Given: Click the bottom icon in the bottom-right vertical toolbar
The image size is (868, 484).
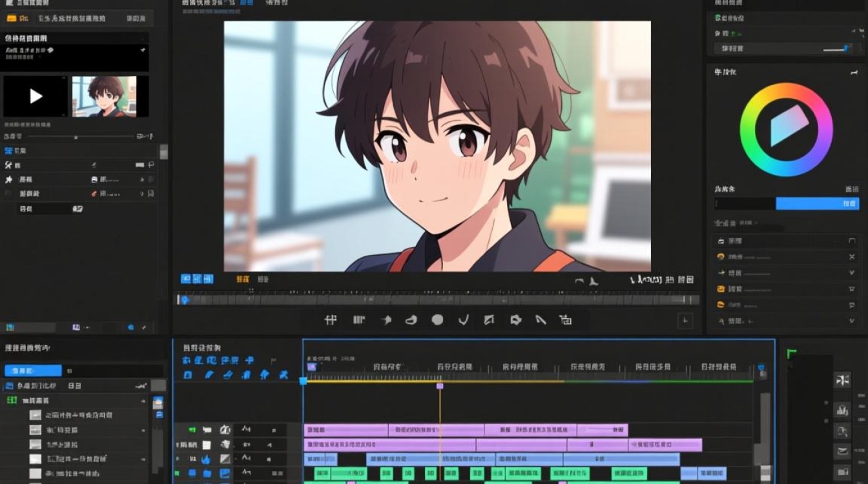Looking at the screenshot, I should (842, 472).
